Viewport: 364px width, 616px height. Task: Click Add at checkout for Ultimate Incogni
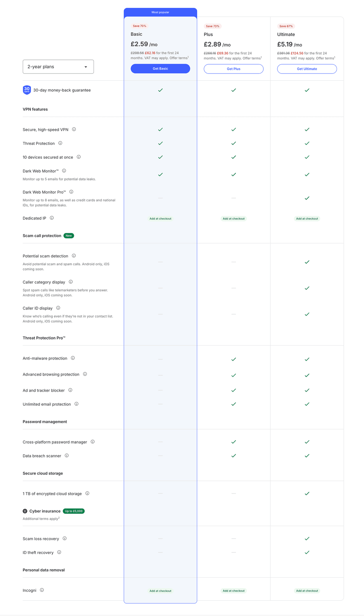[x=307, y=591]
